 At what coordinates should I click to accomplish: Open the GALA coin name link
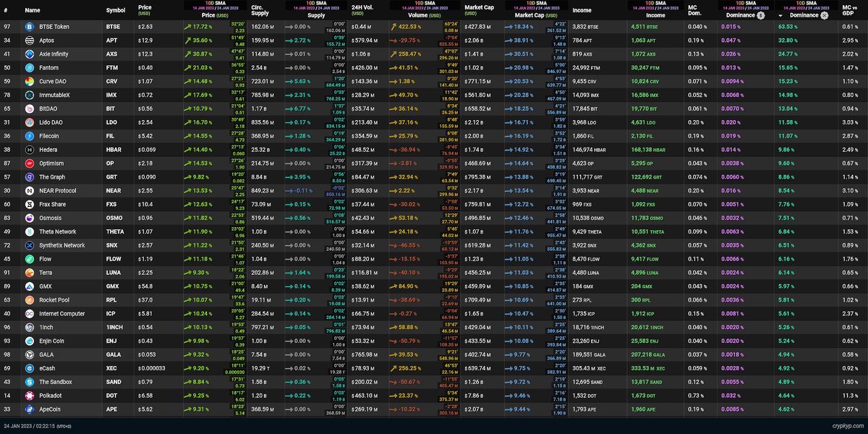pyautogui.click(x=46, y=355)
